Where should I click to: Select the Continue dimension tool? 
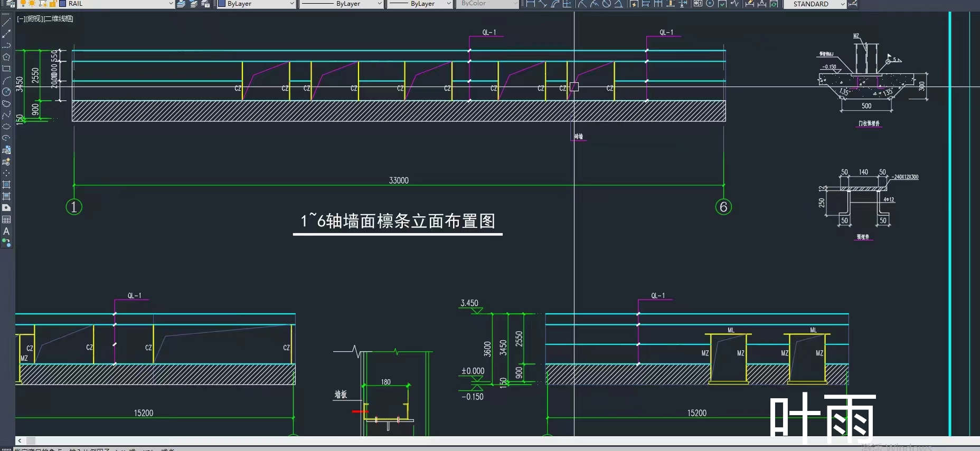click(658, 4)
